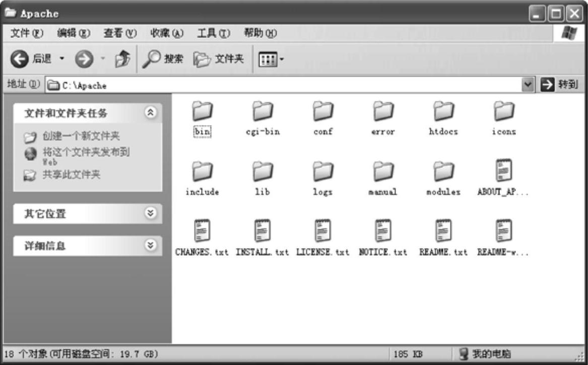Click the 185 KB status bar size
This screenshot has height=365, width=588.
click(x=408, y=354)
